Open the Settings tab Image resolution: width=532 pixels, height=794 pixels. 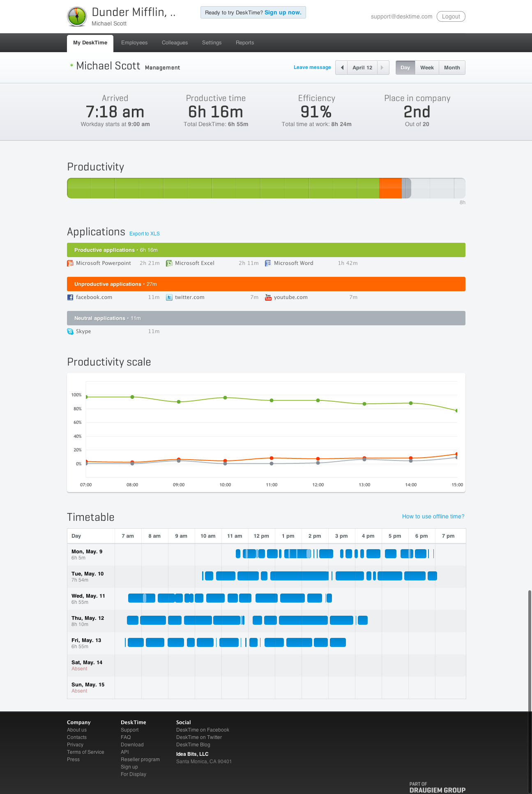[x=212, y=43]
